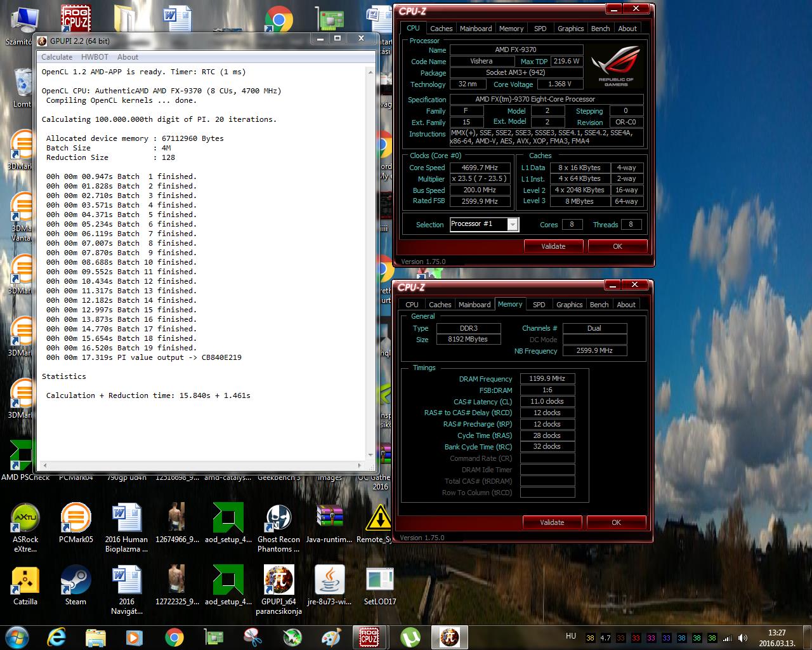
Task: Click the DRAM Frequency value 1199.9 MHz
Action: [x=547, y=378]
